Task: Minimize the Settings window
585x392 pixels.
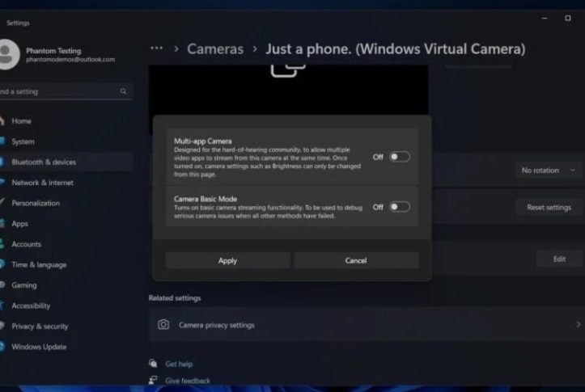Action: [545, 18]
